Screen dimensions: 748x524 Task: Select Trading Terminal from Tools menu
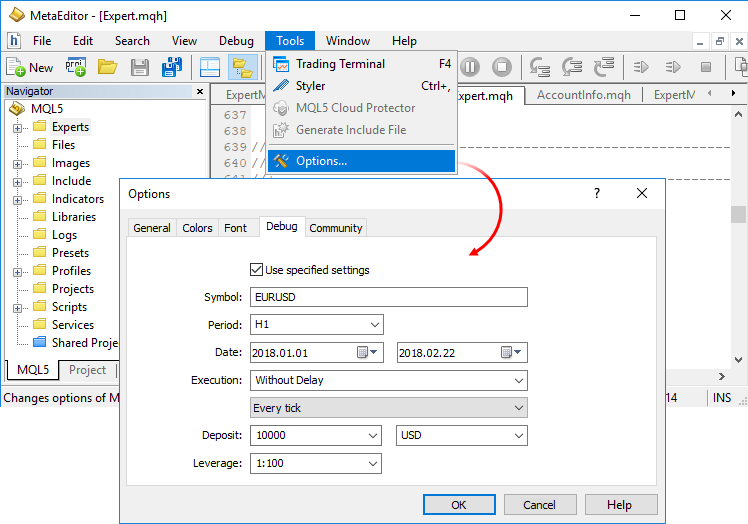pyautogui.click(x=340, y=64)
